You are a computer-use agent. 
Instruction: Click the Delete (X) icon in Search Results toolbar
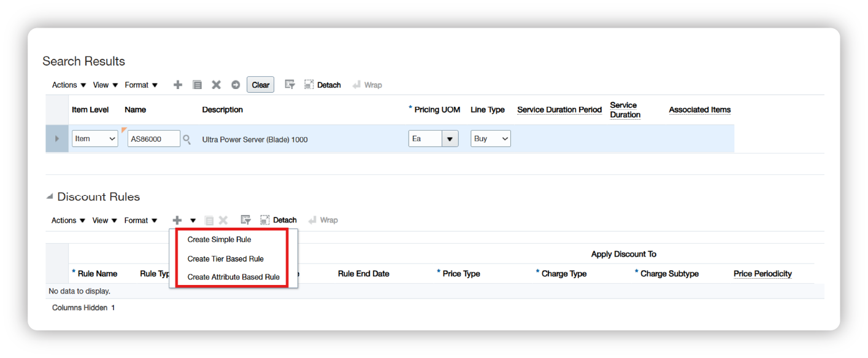click(216, 84)
